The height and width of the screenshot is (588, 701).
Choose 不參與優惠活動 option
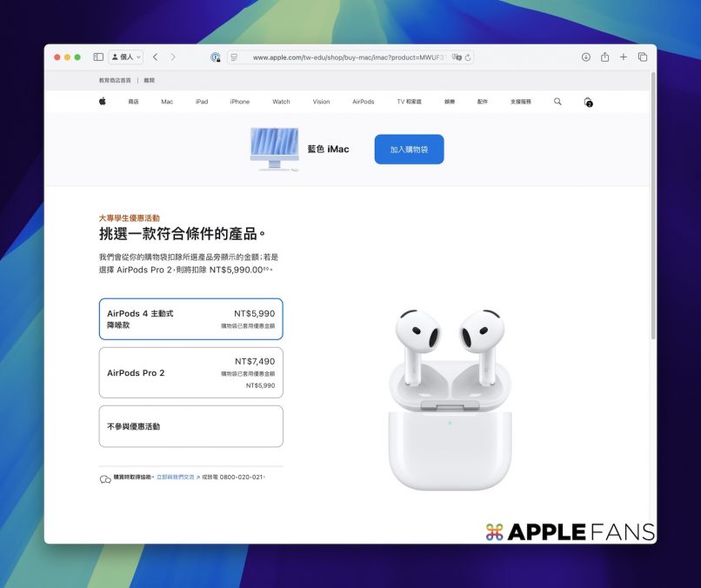coord(190,426)
